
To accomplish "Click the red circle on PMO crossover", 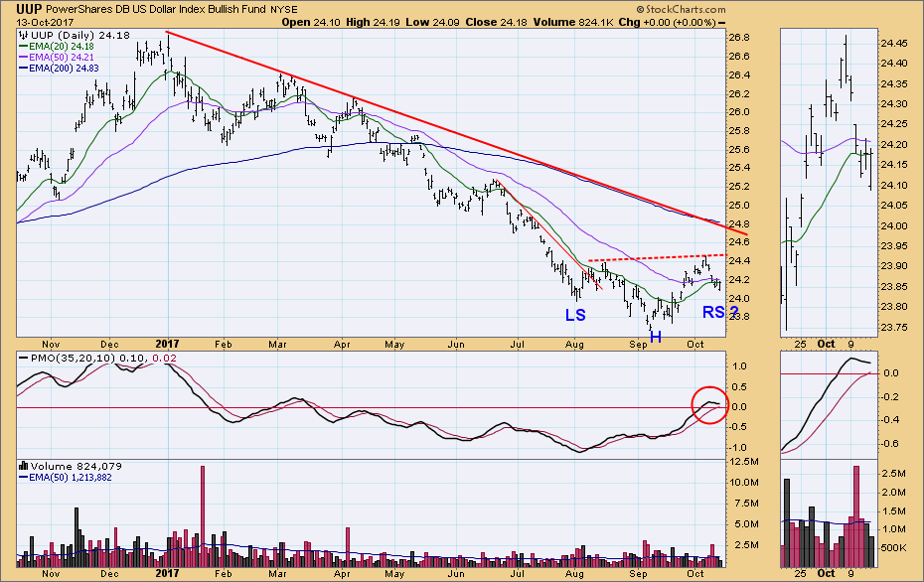I will 709,404.
